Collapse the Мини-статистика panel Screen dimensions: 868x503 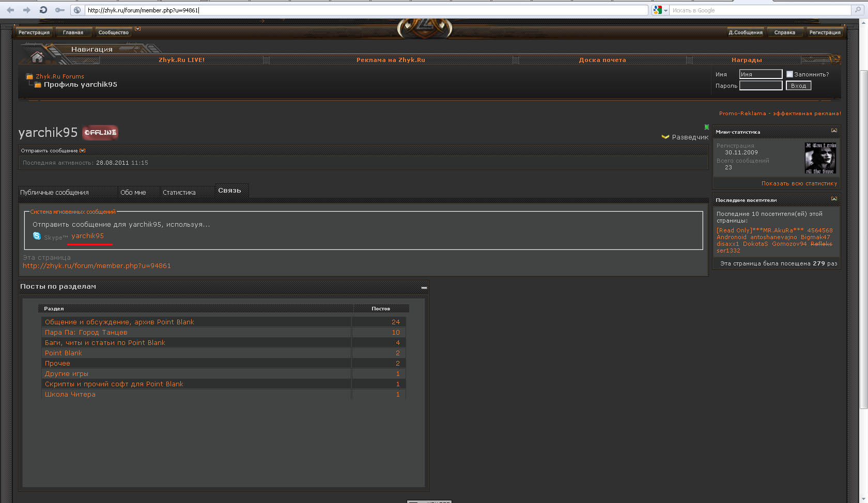834,131
